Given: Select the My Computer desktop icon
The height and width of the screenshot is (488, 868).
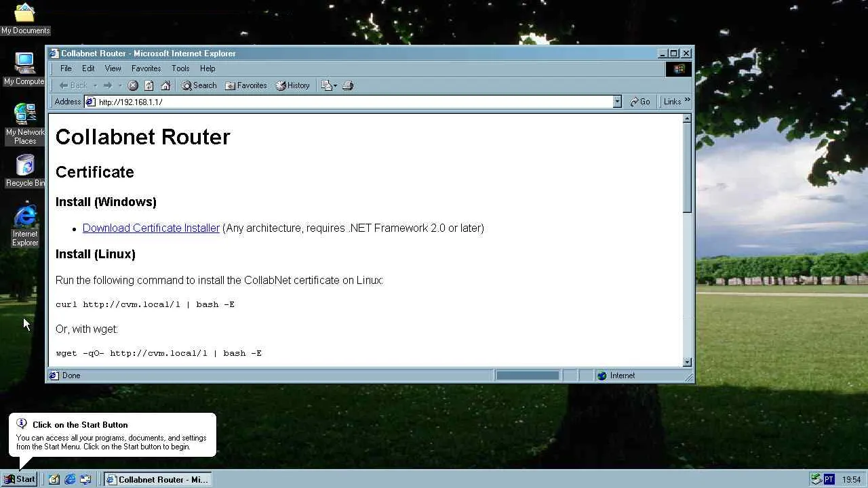Looking at the screenshot, I should coord(24,69).
